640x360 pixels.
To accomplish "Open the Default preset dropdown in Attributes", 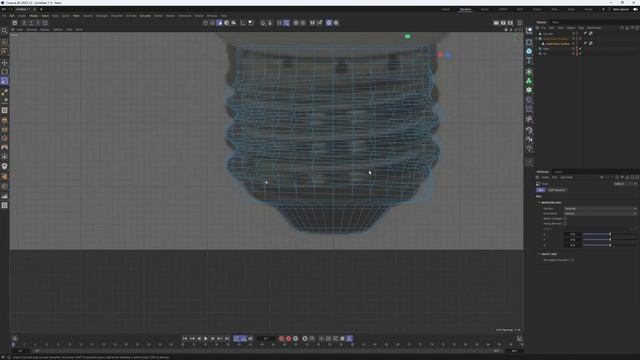I will pyautogui.click(x=625, y=184).
